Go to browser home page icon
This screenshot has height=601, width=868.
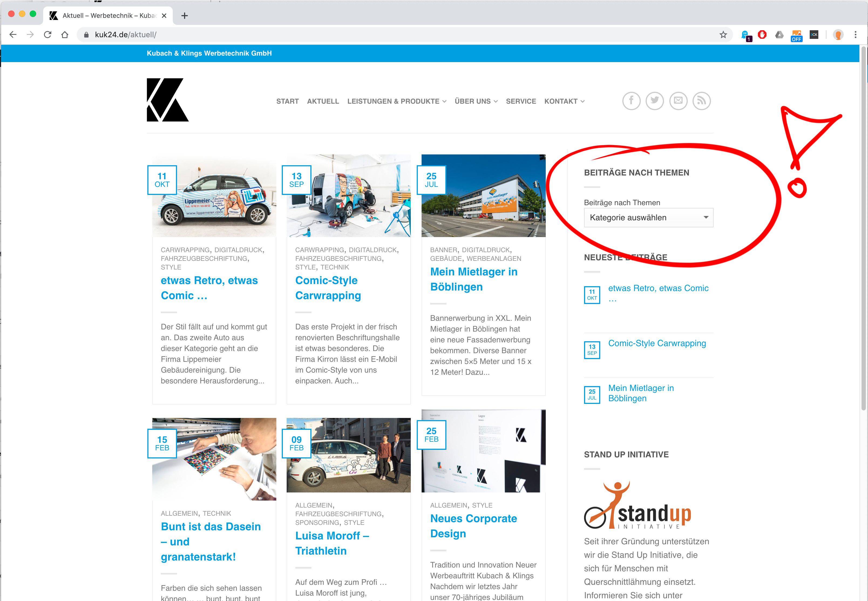coord(65,35)
